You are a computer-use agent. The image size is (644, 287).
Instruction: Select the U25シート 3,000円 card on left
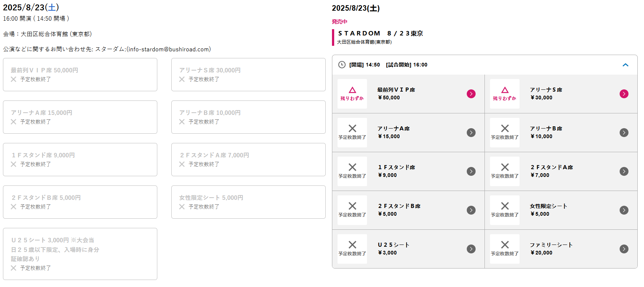point(80,254)
